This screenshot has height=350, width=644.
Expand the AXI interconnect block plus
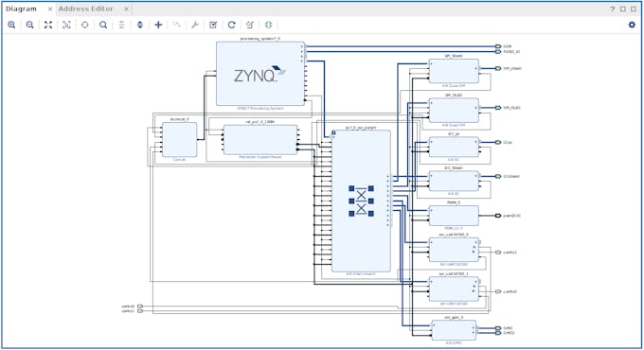point(333,133)
